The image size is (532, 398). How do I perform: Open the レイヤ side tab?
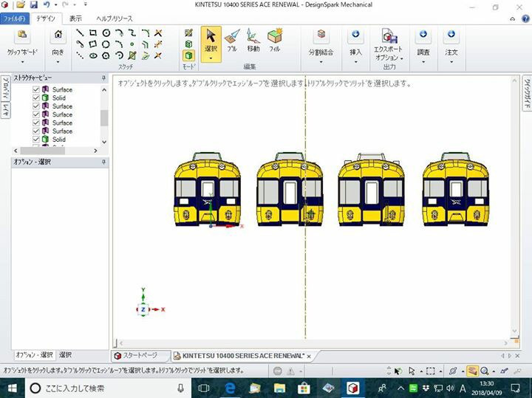coord(6,111)
